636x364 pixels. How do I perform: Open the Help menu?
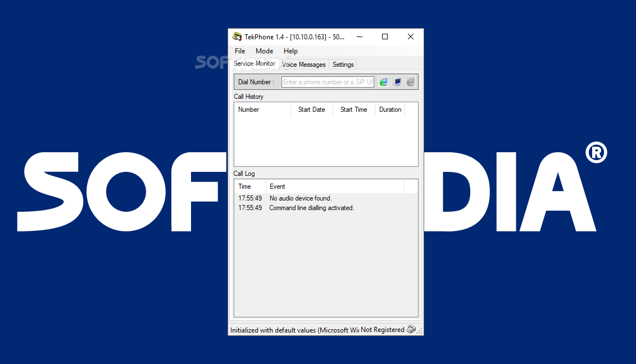click(290, 51)
